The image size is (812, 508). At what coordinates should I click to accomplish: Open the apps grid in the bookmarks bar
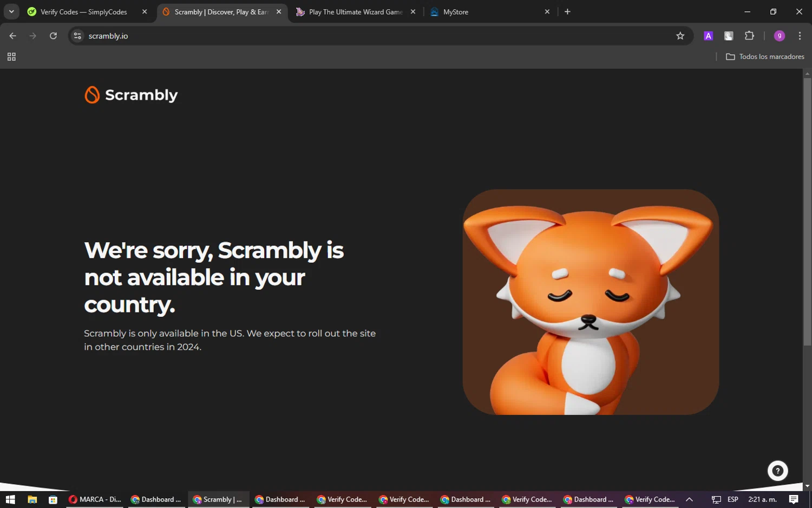11,57
